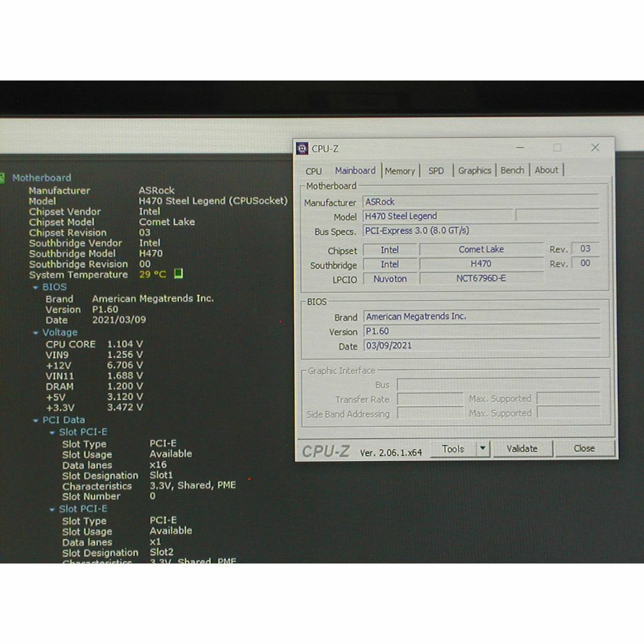Click the Chipset Rev. 03 field
Screen dimensions: 644x644
click(585, 249)
